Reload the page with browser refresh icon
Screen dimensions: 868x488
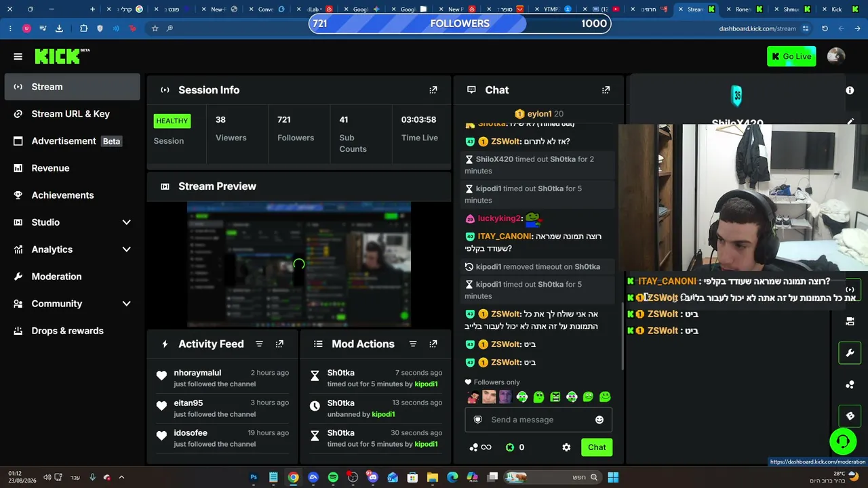pyautogui.click(x=825, y=28)
